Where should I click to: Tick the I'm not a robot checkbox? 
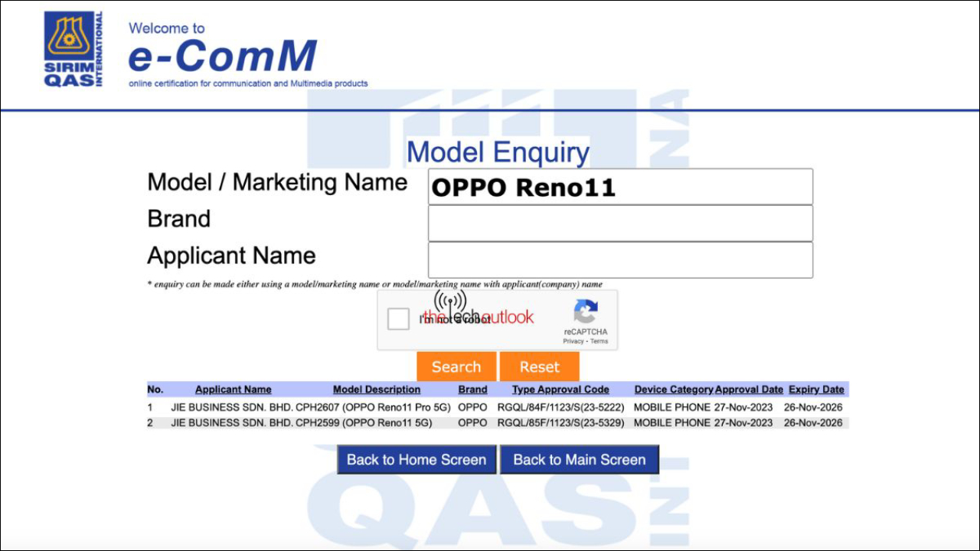click(x=398, y=319)
